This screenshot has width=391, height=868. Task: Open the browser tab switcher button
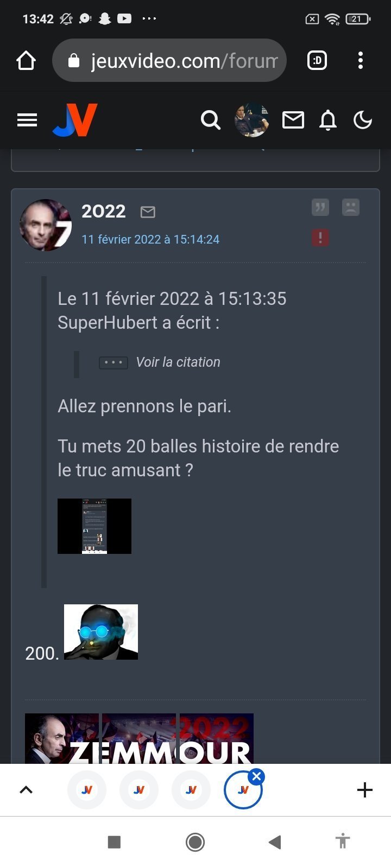tap(317, 60)
